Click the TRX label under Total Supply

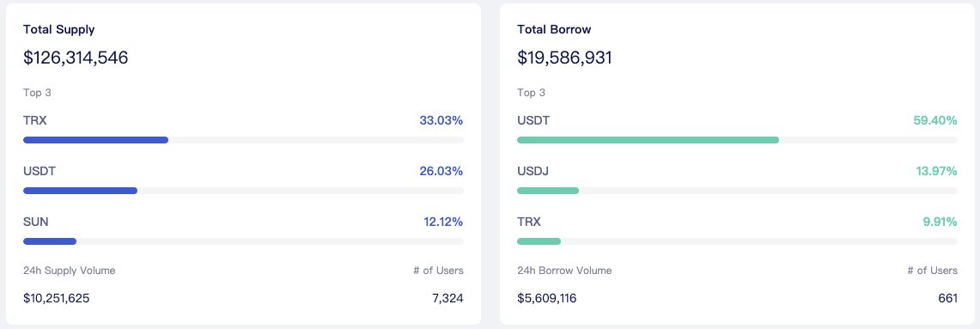tap(35, 121)
